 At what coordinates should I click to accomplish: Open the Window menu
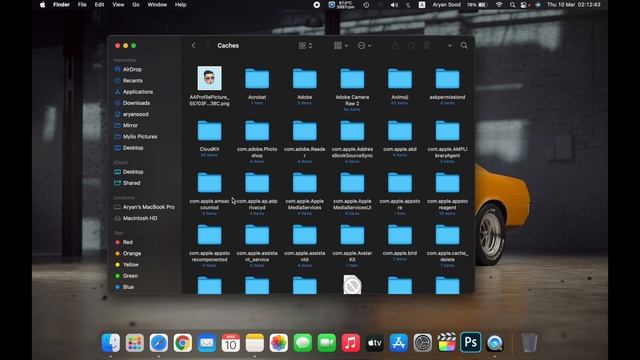[x=157, y=5]
